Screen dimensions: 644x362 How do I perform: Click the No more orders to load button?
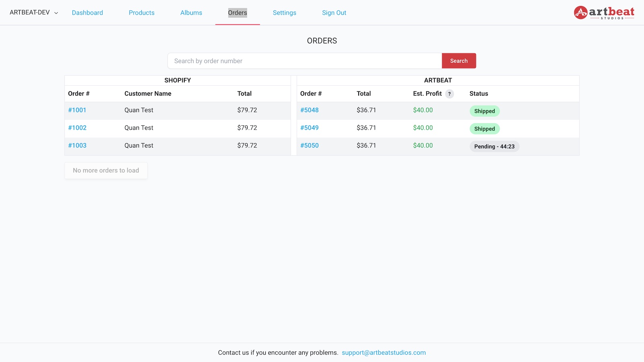click(106, 171)
